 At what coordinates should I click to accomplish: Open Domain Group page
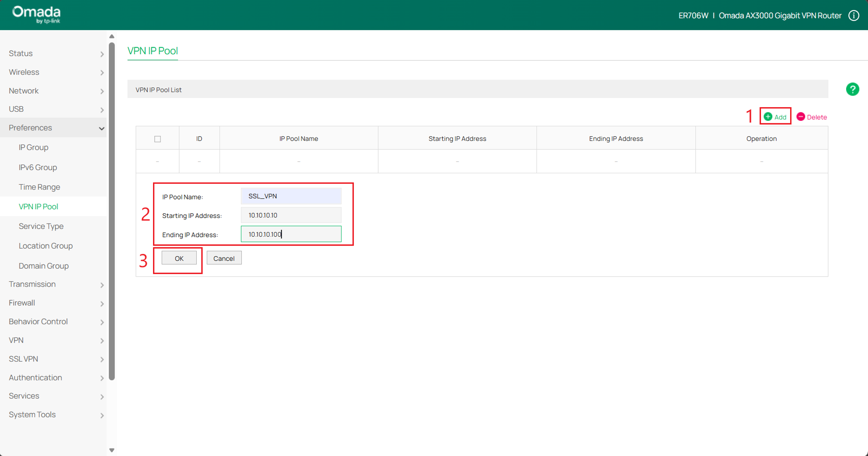(44, 266)
